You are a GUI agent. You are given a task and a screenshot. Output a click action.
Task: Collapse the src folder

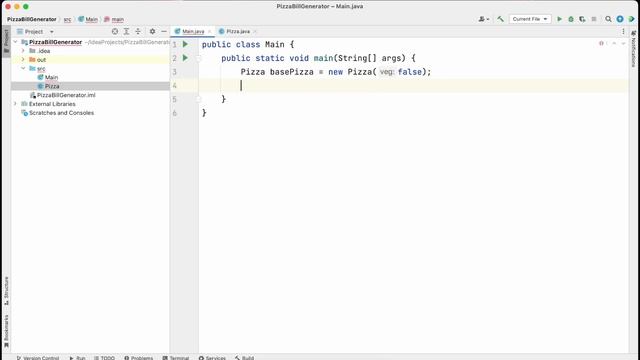coord(23,68)
